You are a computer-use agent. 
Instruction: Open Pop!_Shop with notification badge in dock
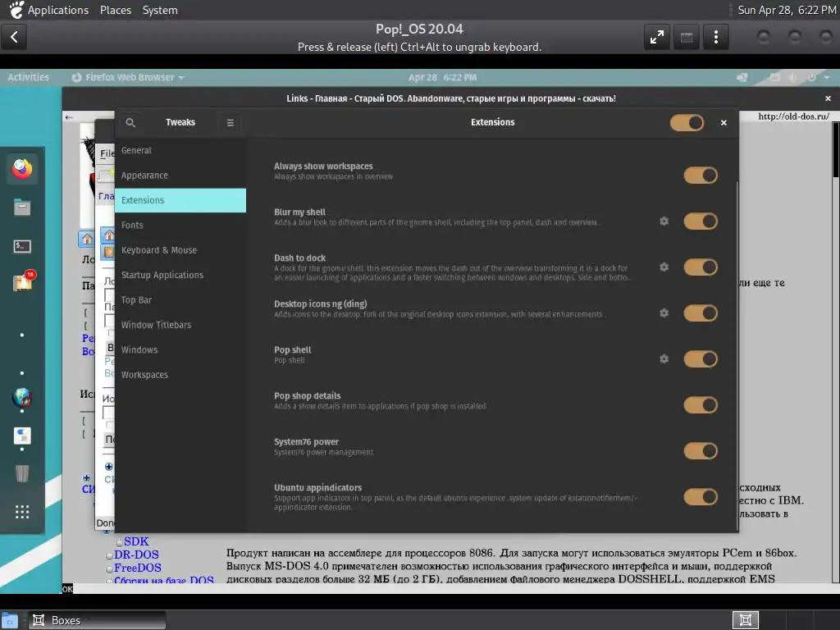(x=23, y=281)
